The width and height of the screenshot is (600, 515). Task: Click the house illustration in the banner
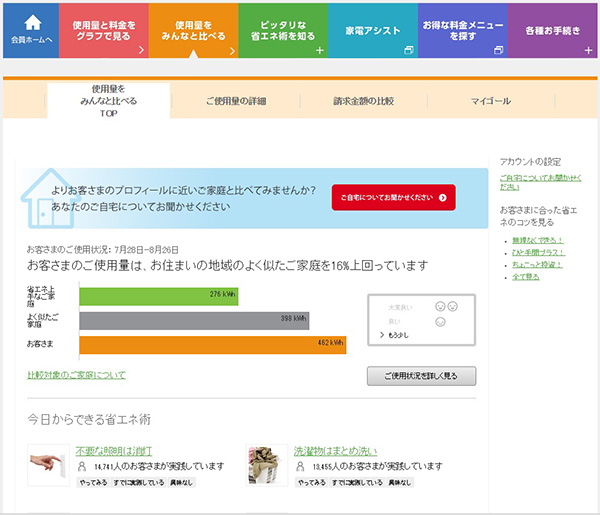(50, 198)
